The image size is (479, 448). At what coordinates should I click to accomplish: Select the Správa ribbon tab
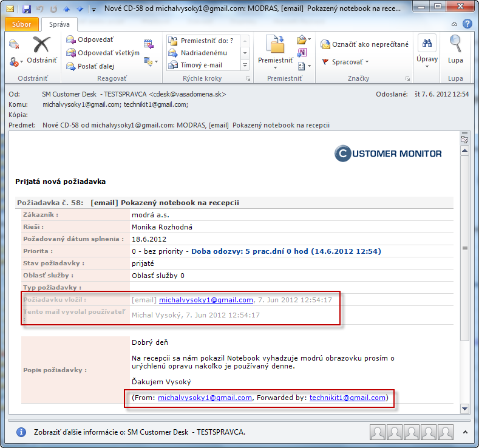click(59, 24)
